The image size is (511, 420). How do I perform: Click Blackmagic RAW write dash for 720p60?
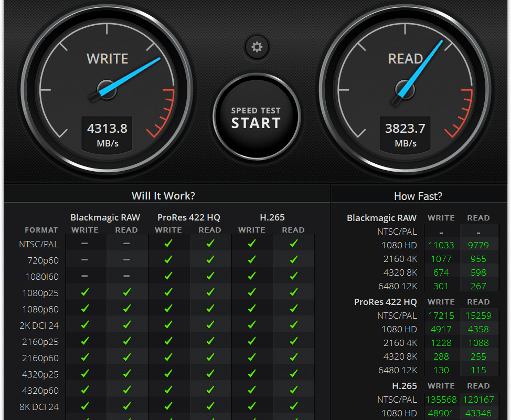point(84,260)
